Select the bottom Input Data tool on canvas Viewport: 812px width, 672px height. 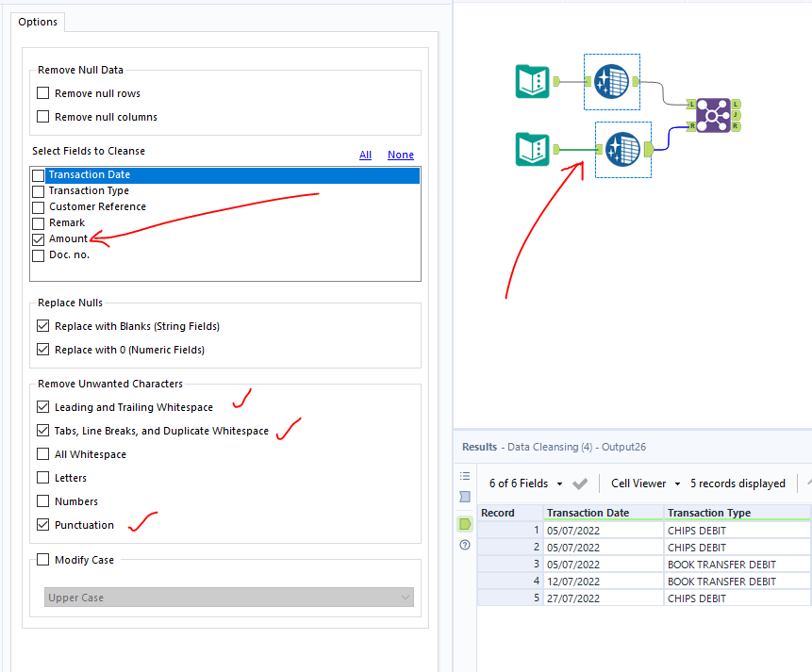531,149
